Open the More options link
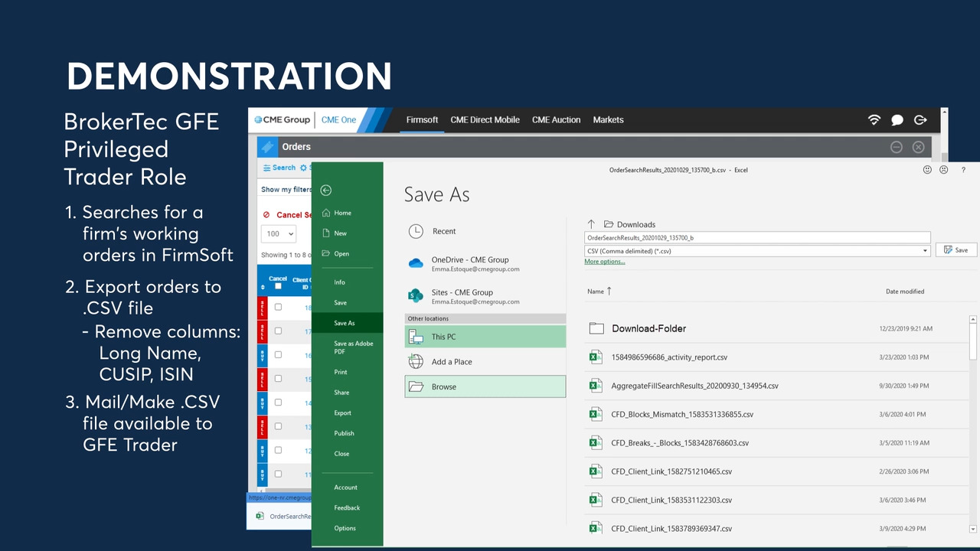 604,262
